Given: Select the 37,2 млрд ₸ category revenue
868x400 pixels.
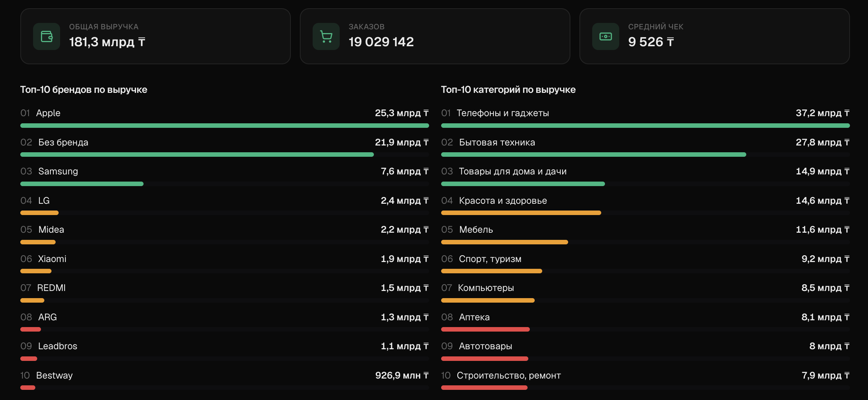Looking at the screenshot, I should tap(823, 113).
